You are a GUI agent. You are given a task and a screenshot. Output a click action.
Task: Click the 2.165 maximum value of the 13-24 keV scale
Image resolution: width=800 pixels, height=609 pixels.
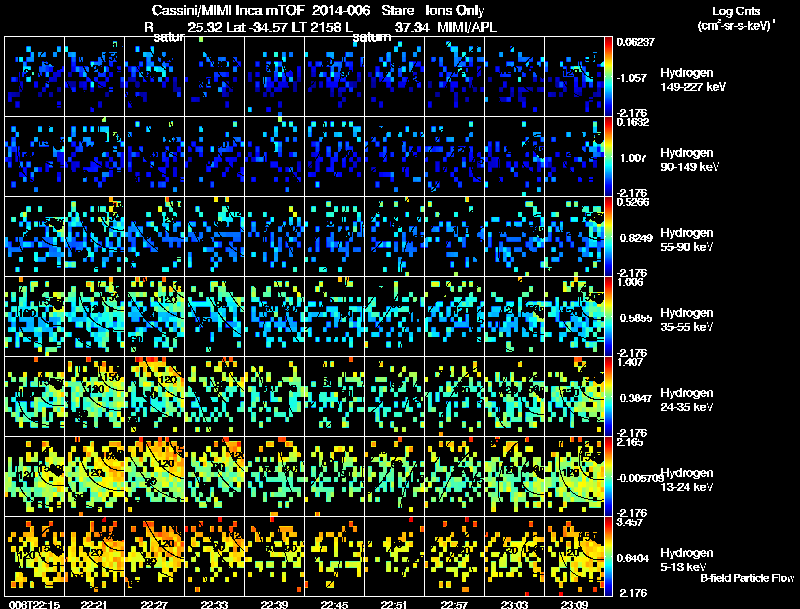click(628, 442)
